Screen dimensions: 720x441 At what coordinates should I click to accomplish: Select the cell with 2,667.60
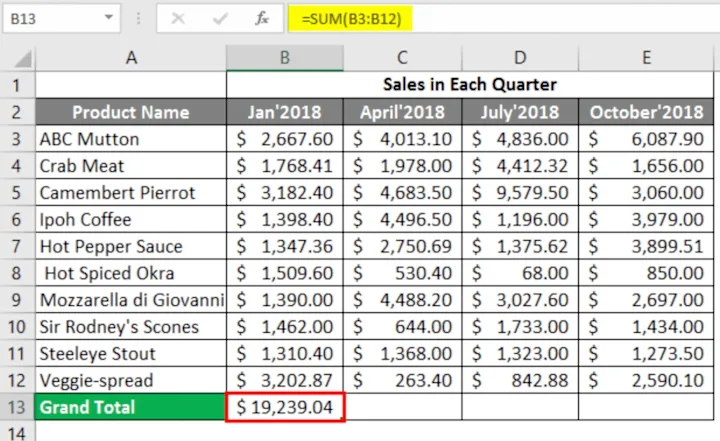tap(285, 139)
